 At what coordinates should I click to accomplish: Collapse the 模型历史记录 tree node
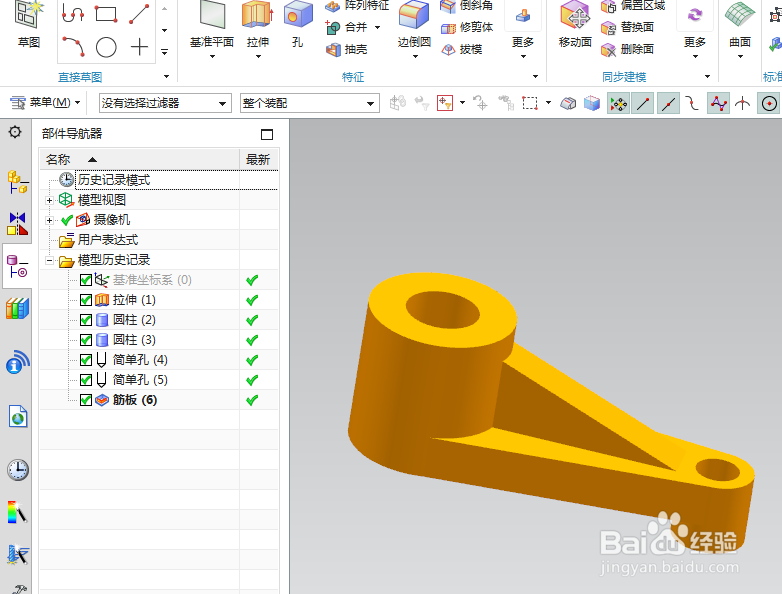[x=49, y=260]
